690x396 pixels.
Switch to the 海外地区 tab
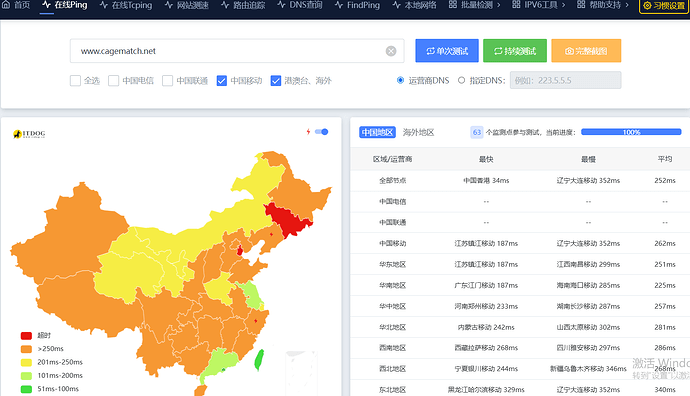(x=418, y=132)
